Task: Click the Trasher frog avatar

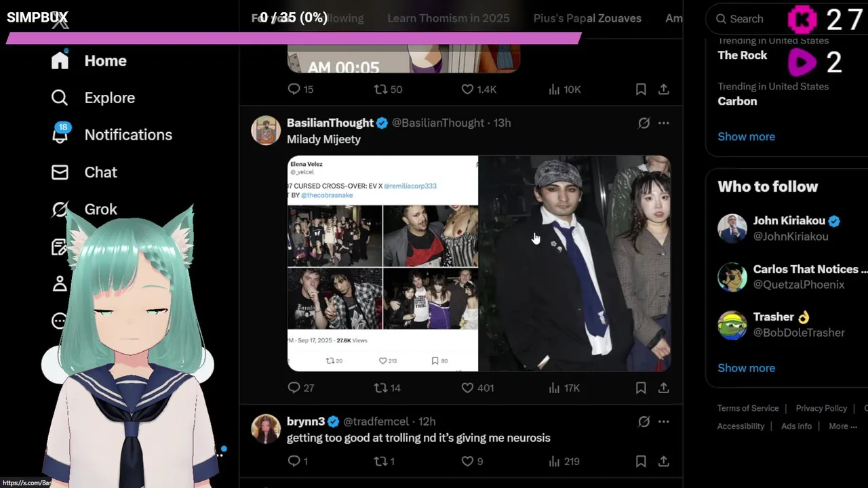Action: click(x=732, y=325)
